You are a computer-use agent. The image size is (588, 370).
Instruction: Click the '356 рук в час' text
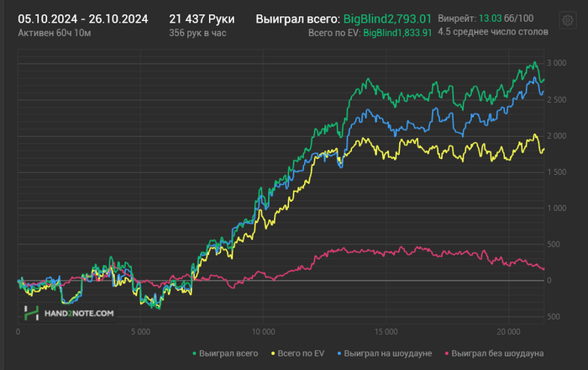click(x=197, y=33)
